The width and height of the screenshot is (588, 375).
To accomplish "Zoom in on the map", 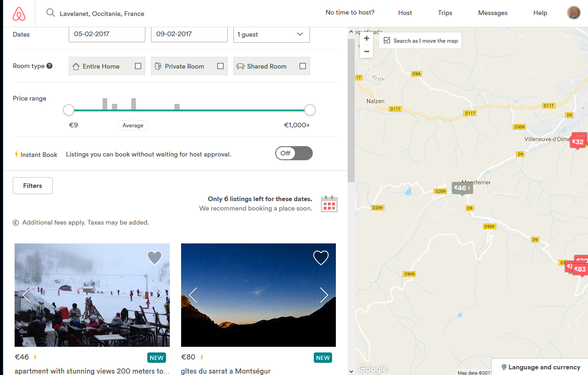I will click(x=366, y=39).
